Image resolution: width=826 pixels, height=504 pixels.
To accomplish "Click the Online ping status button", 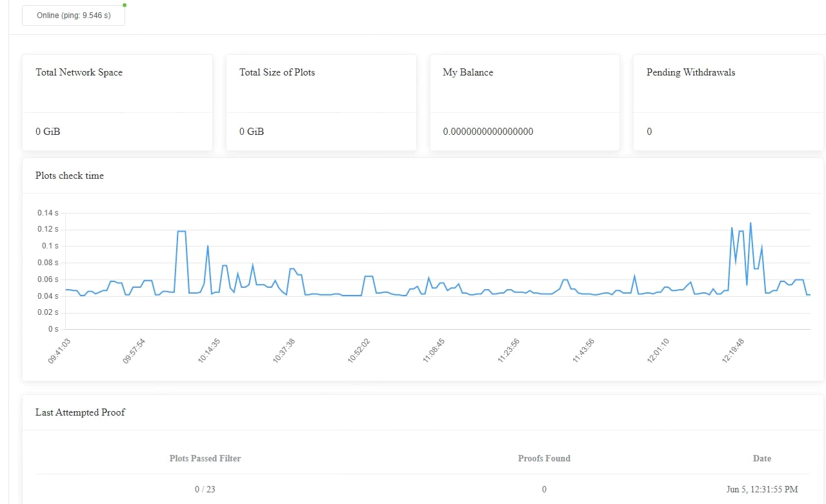I will (x=74, y=15).
